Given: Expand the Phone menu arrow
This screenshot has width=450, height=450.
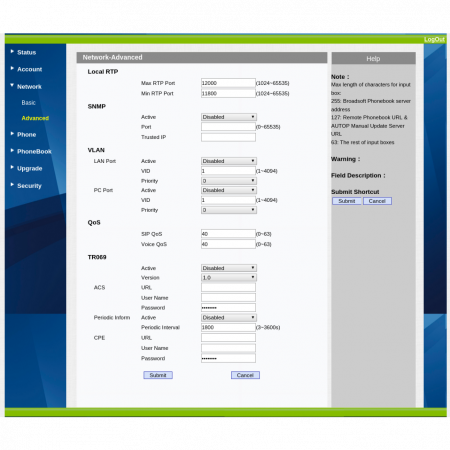Looking at the screenshot, I should pos(12,134).
